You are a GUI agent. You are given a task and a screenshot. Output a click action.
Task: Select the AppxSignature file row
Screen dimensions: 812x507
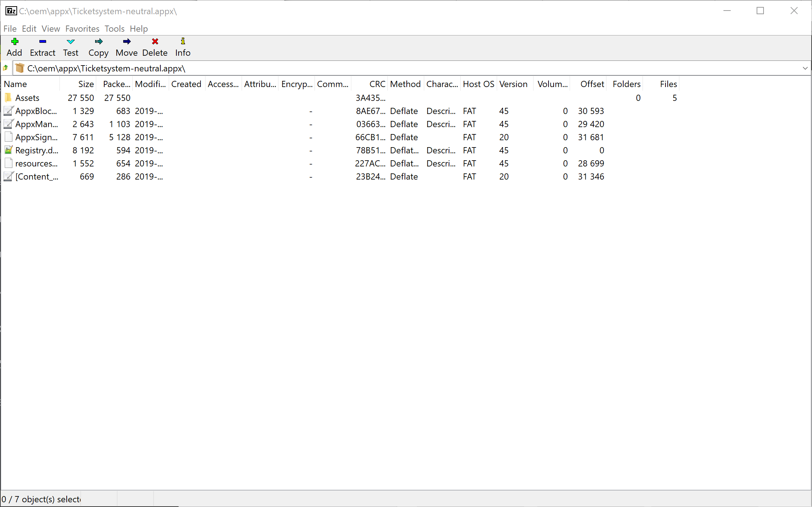(x=36, y=137)
